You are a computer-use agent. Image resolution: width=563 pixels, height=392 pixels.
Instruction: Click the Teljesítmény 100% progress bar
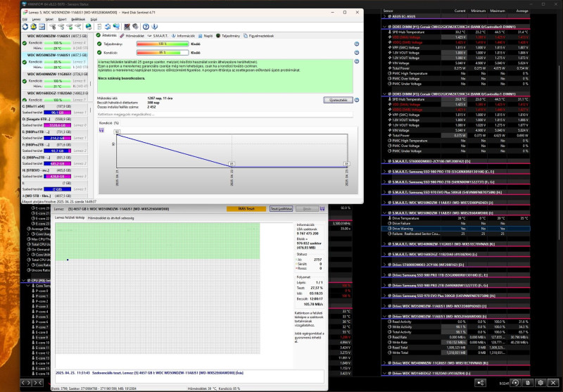pos(163,44)
